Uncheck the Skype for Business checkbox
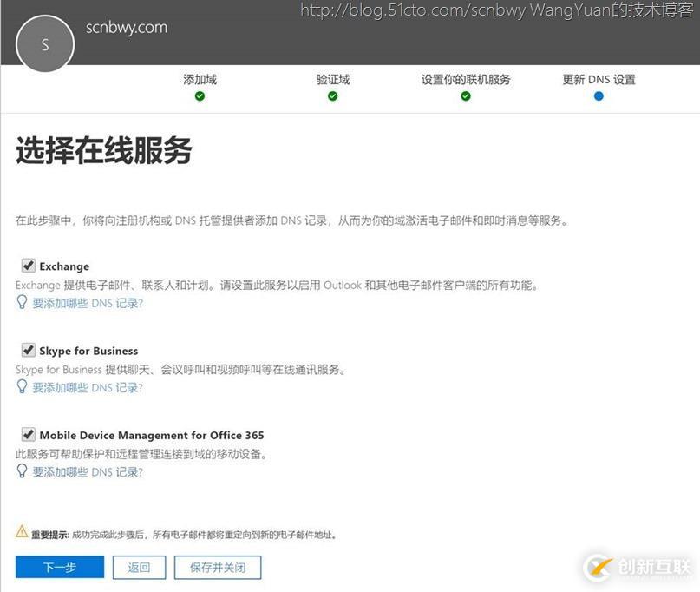Image resolution: width=700 pixels, height=592 pixels. coord(29,350)
